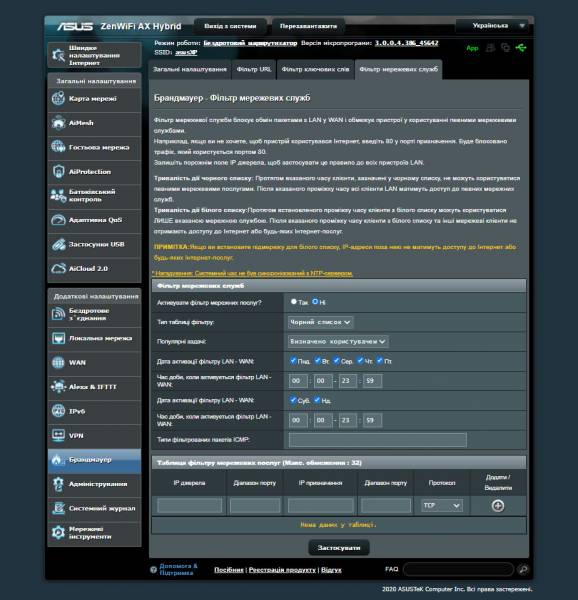
Task: Open the Відгук feedback link
Action: 331,570
